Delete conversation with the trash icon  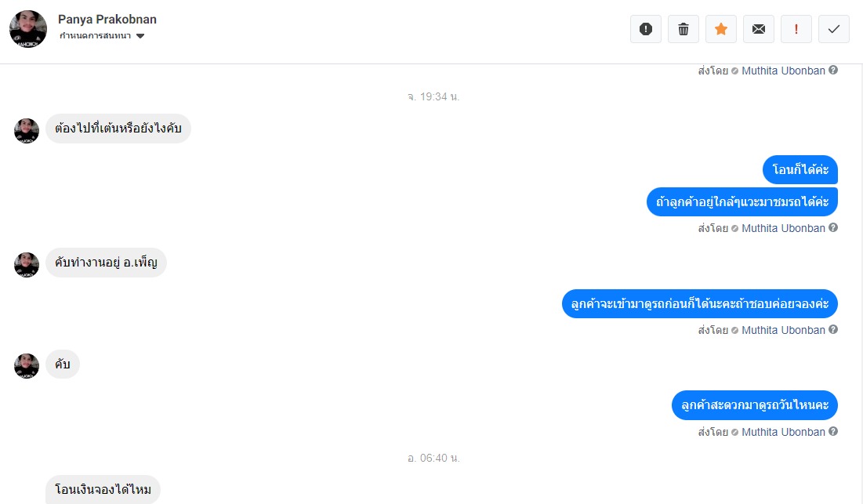[683, 29]
